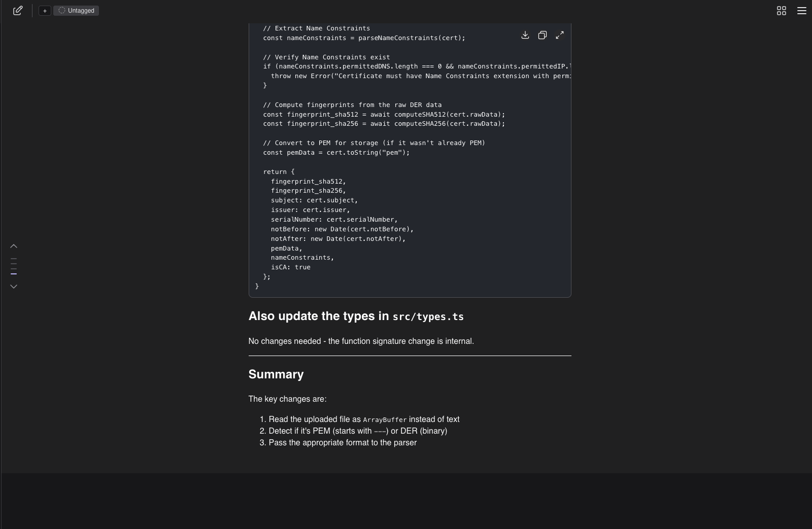Click the 'const pemData' code line
Image resolution: width=812 pixels, height=529 pixels.
(x=336, y=153)
